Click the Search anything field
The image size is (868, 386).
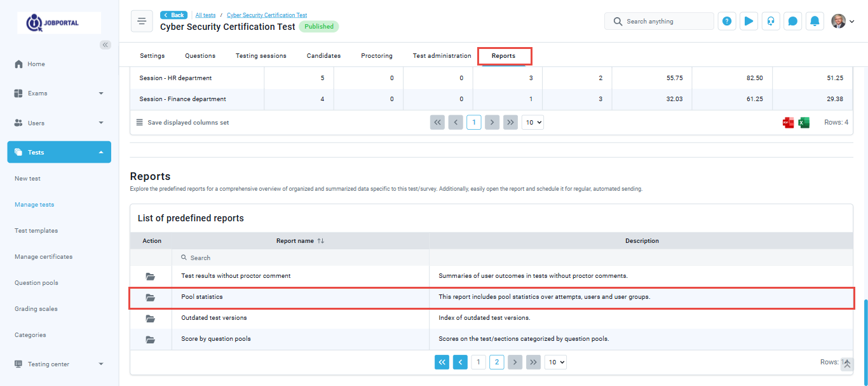(x=664, y=21)
